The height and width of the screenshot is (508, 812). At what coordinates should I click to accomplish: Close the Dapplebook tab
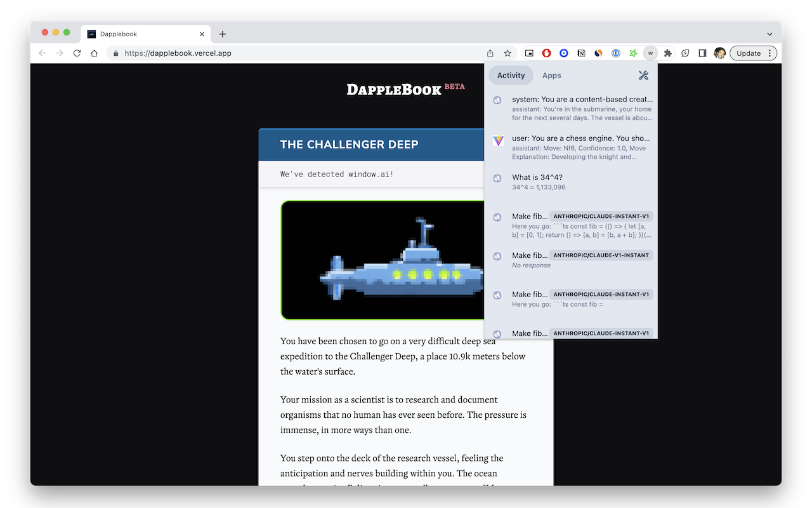(x=202, y=34)
